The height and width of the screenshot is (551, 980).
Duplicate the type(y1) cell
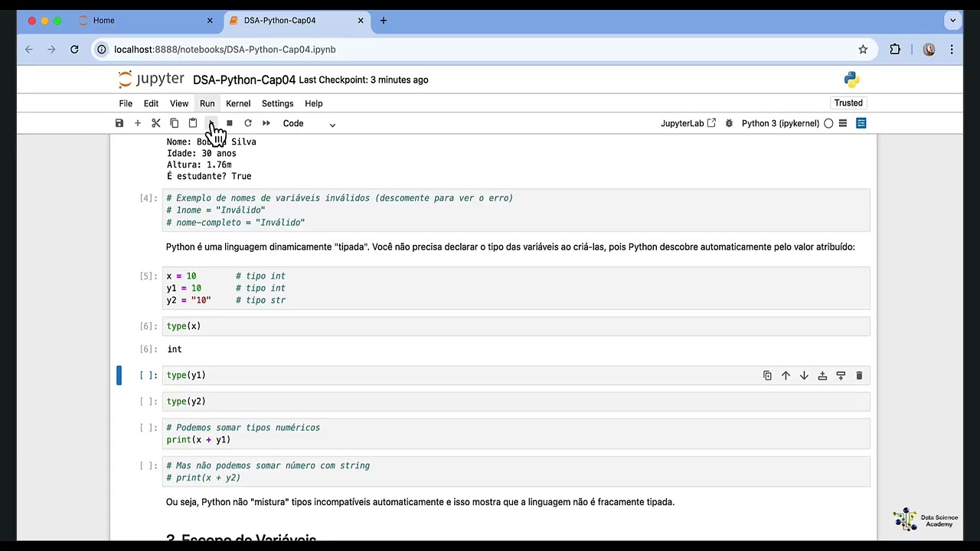click(767, 376)
